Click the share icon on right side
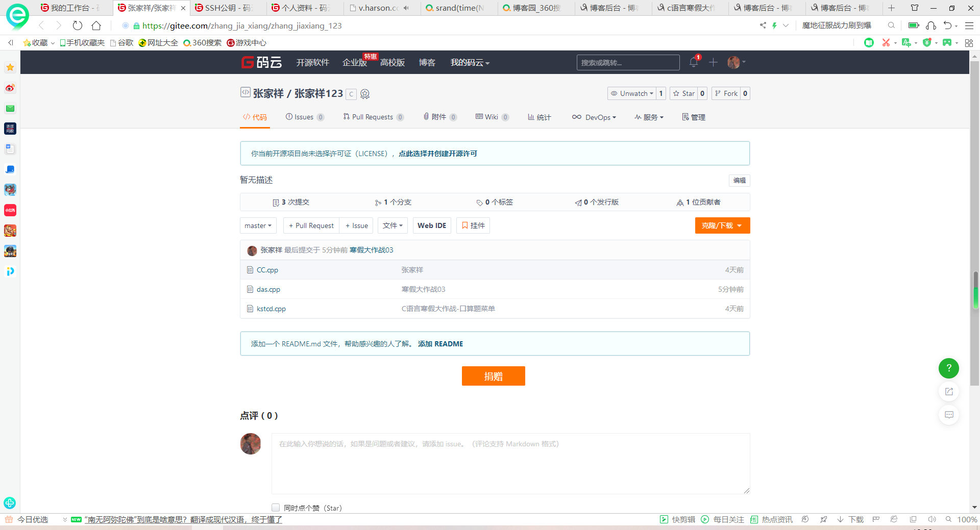The image size is (980, 530). click(949, 391)
